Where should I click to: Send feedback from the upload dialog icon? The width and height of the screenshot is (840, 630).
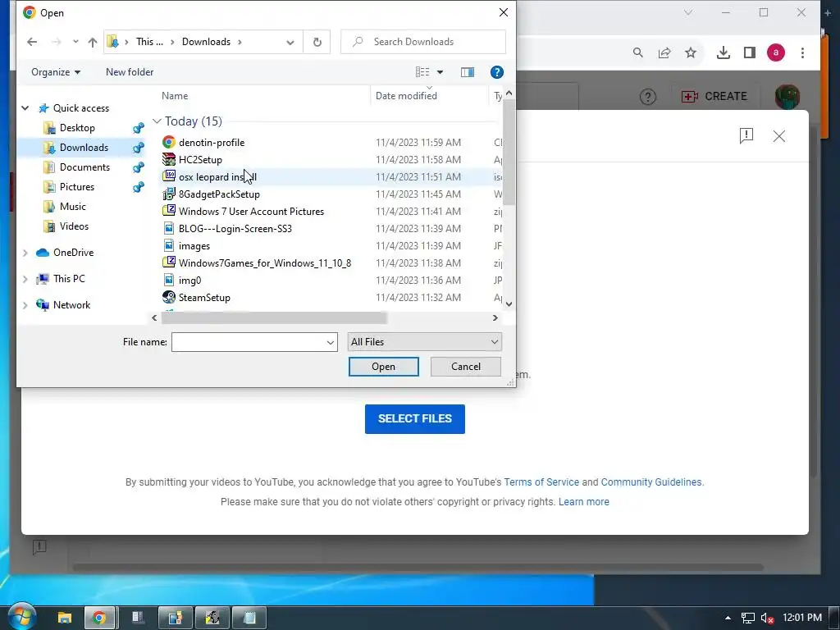pos(746,136)
